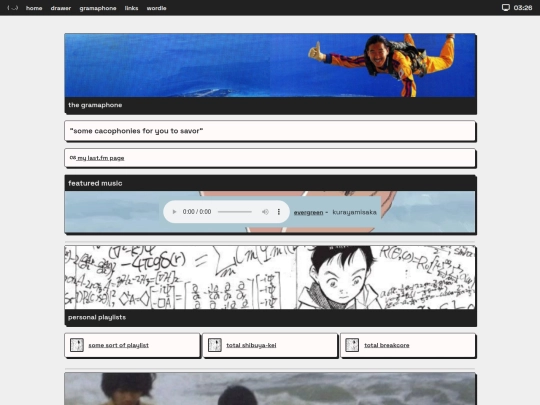Play the featured evergreen track
Screen dimensions: 540x405
point(174,212)
